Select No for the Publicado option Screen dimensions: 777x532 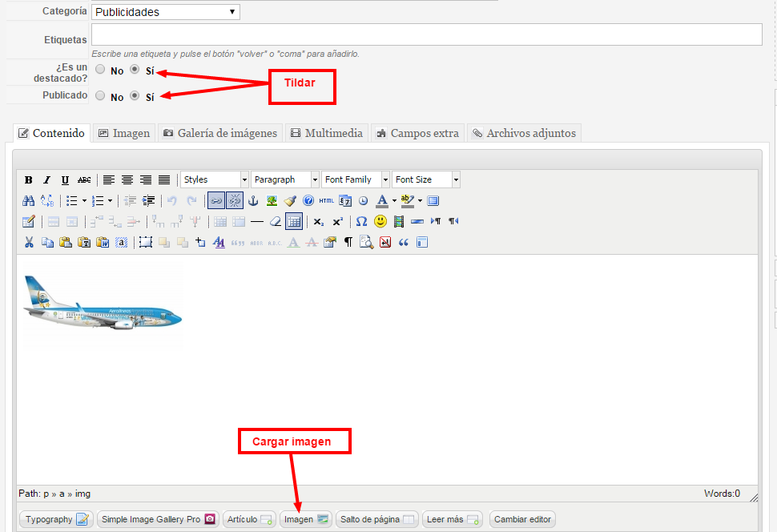[100, 96]
